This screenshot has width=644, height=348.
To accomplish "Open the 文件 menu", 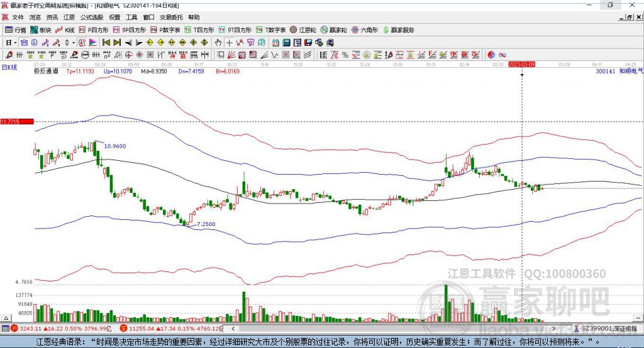I will 18,17.
